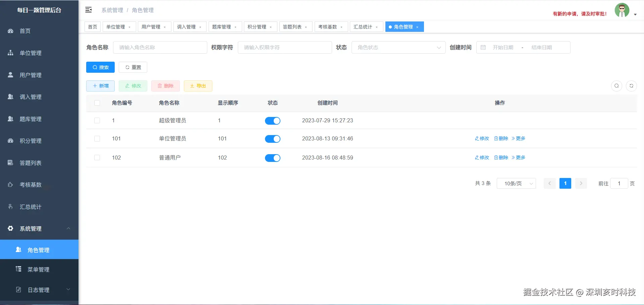The width and height of the screenshot is (644, 305).
Task: Click the 权限字符 input field
Action: click(x=285, y=48)
